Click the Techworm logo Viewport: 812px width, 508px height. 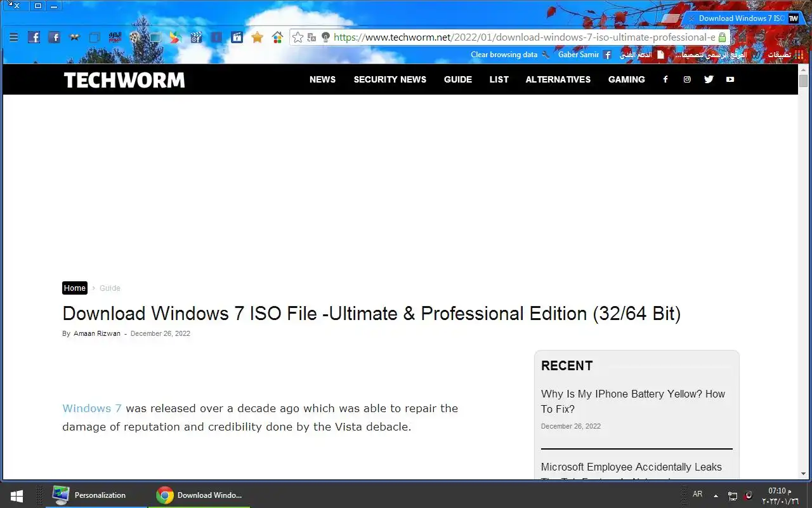click(124, 80)
